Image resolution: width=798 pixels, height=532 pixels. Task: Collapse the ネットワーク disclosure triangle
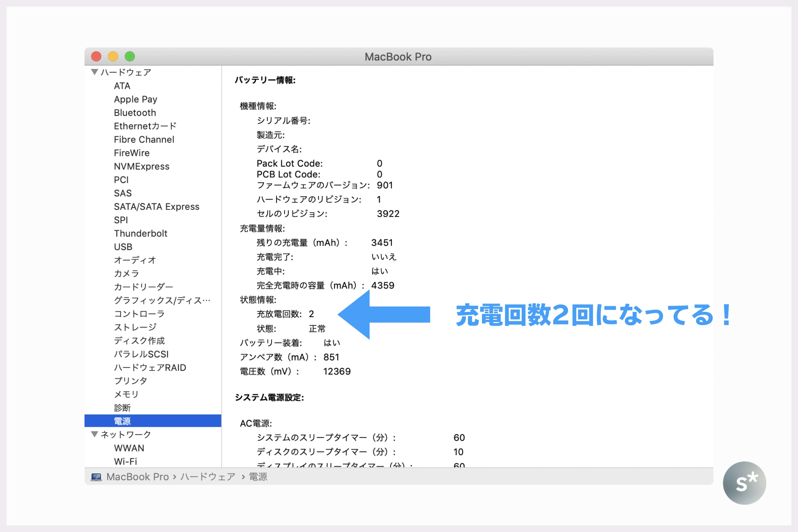point(95,434)
